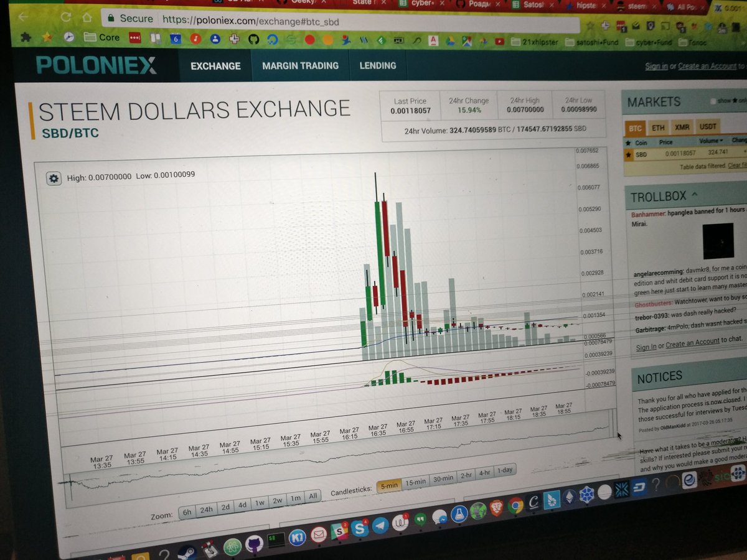Toggle the show starred only checkbox
Image resolution: width=747 pixels, height=560 pixels.
pos(713,101)
